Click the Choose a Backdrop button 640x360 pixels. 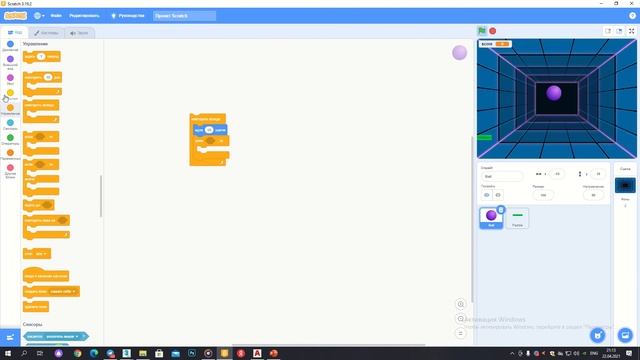click(625, 336)
